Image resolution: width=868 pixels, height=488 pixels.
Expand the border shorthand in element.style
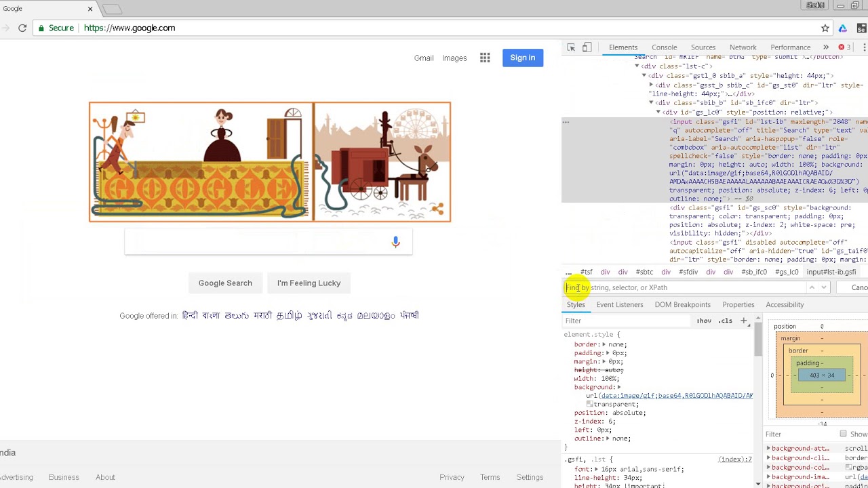(604, 344)
